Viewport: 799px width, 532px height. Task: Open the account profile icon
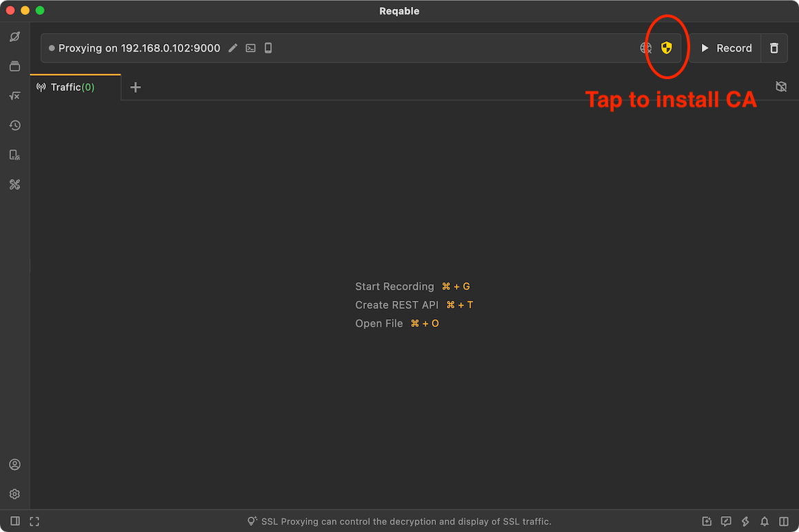tap(14, 465)
